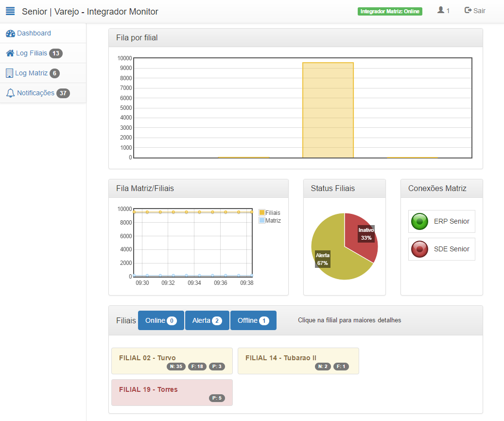Click the '09:38' time axis label
The image size is (504, 421).
(x=247, y=283)
